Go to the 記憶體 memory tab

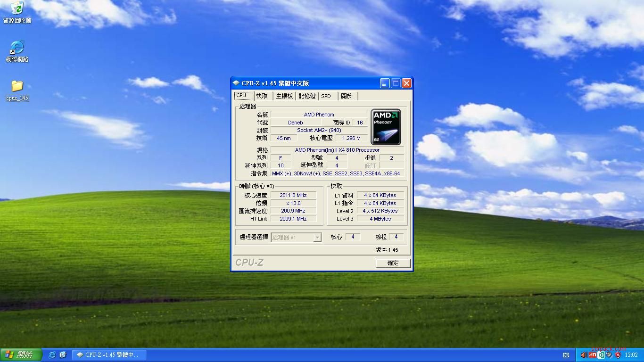(x=307, y=96)
